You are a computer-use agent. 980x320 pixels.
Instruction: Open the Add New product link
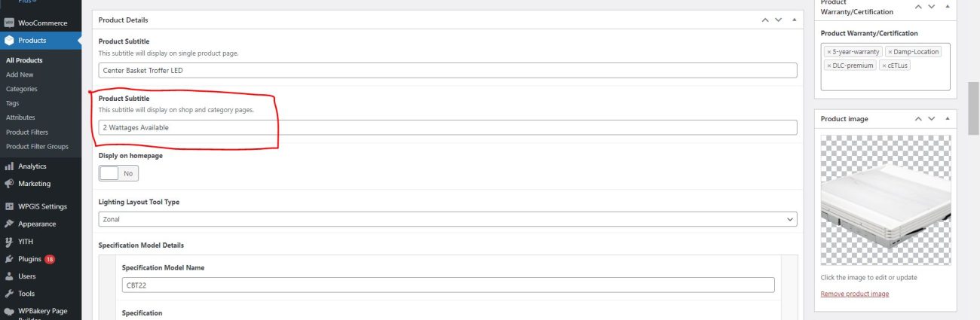point(20,75)
